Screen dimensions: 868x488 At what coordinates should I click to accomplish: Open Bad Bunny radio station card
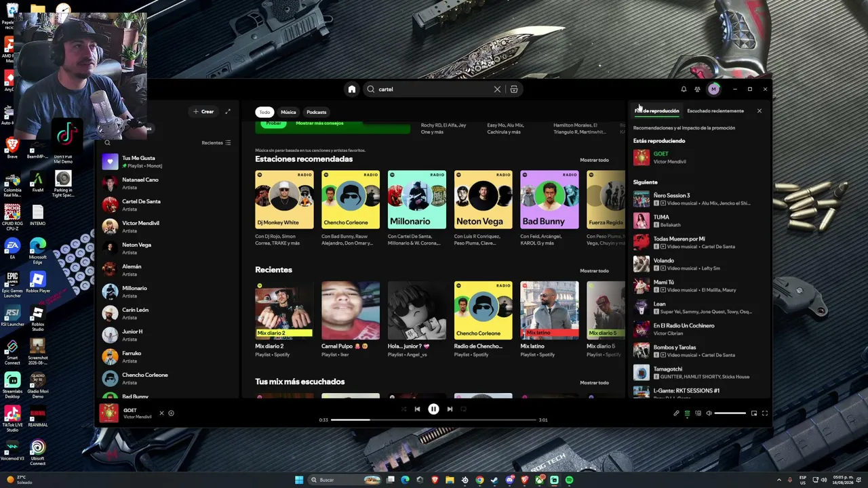(549, 208)
